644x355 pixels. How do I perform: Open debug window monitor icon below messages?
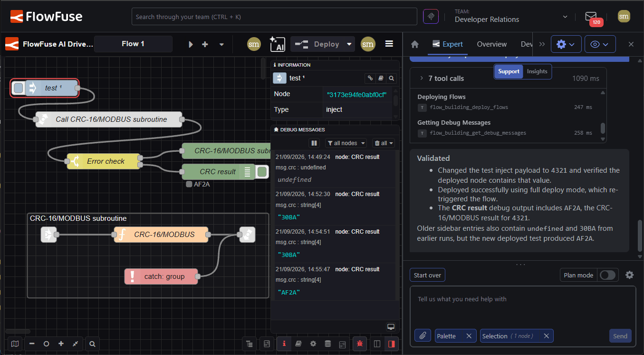tap(391, 327)
